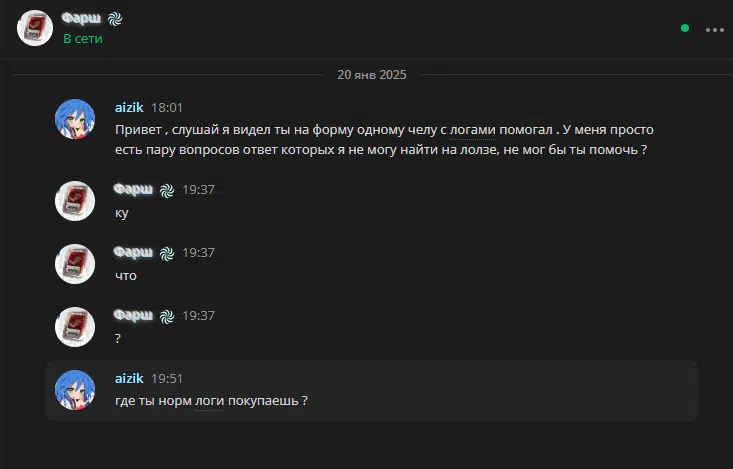Screen dimensions: 733x469
Task: Click the green online status dot
Action: click(685, 29)
